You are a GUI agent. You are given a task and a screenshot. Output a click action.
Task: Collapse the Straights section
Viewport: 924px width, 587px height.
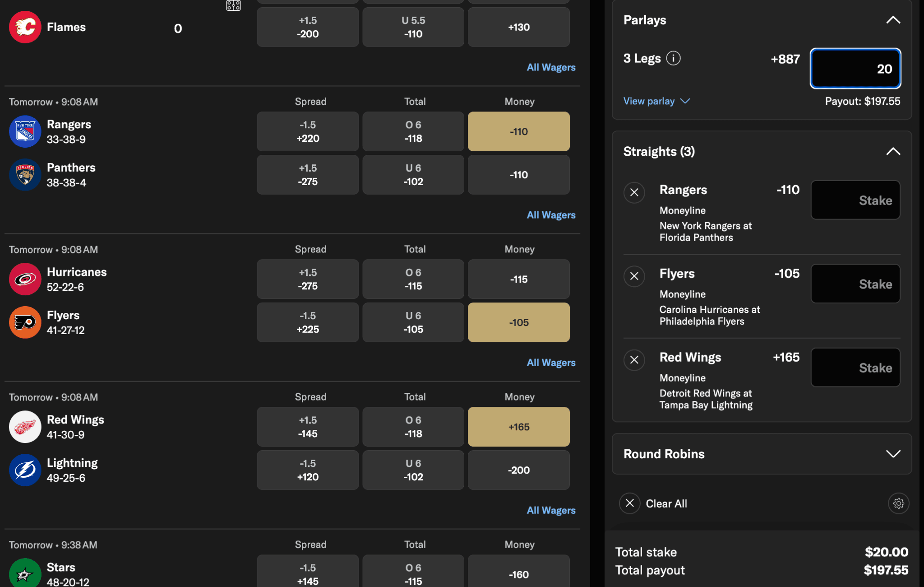894,151
